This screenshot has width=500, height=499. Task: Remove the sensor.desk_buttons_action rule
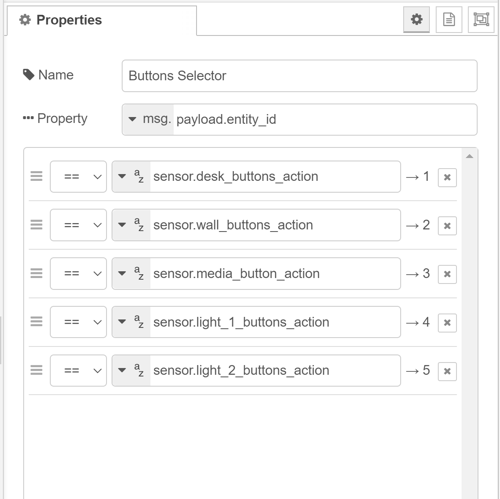tap(447, 177)
